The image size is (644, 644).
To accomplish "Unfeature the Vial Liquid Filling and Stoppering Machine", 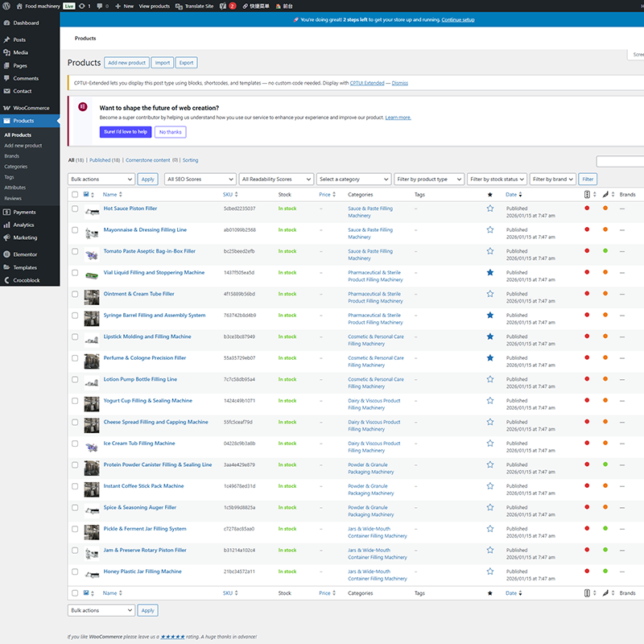I will (489, 273).
